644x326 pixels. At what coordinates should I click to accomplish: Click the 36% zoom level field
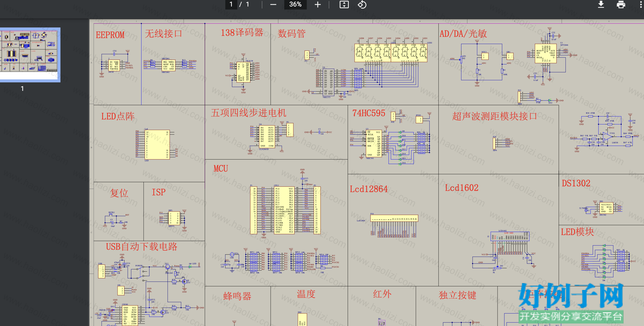(295, 4)
